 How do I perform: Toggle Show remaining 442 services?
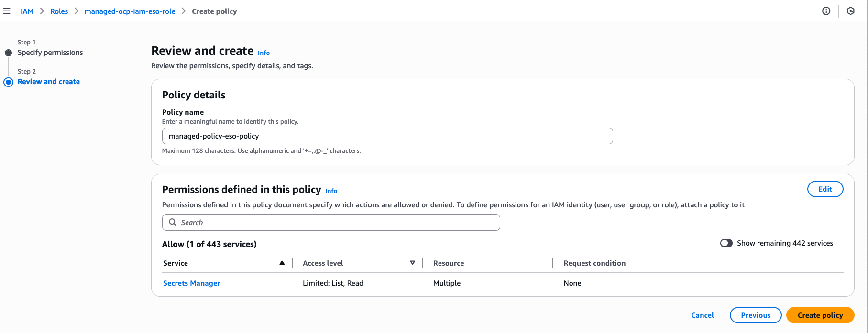click(x=726, y=243)
